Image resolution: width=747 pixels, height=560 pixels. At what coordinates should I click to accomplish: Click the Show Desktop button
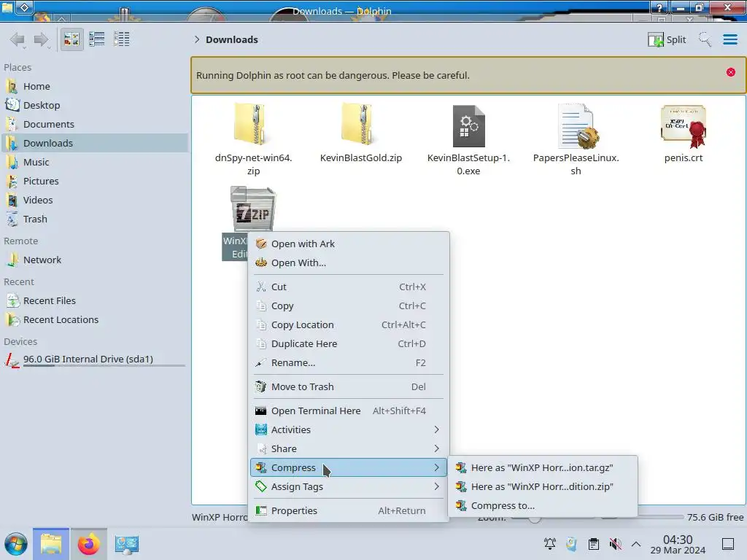coord(728,544)
